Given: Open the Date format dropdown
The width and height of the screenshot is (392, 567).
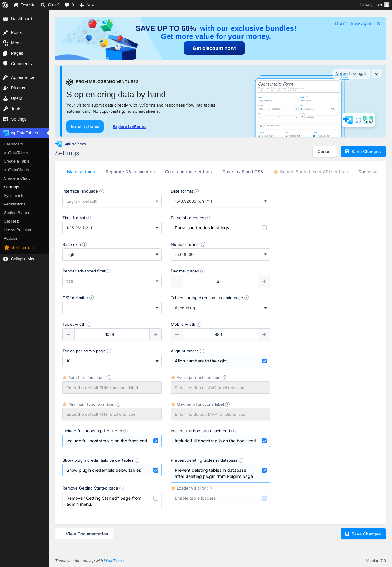Looking at the screenshot, I should coord(221,201).
